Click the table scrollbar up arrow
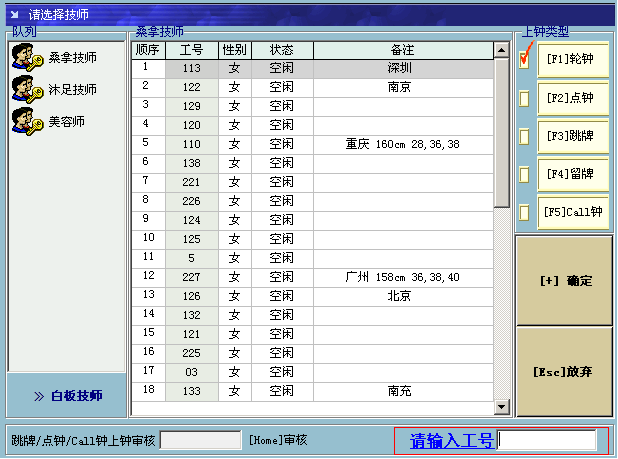This screenshot has width=618, height=459. click(x=501, y=50)
